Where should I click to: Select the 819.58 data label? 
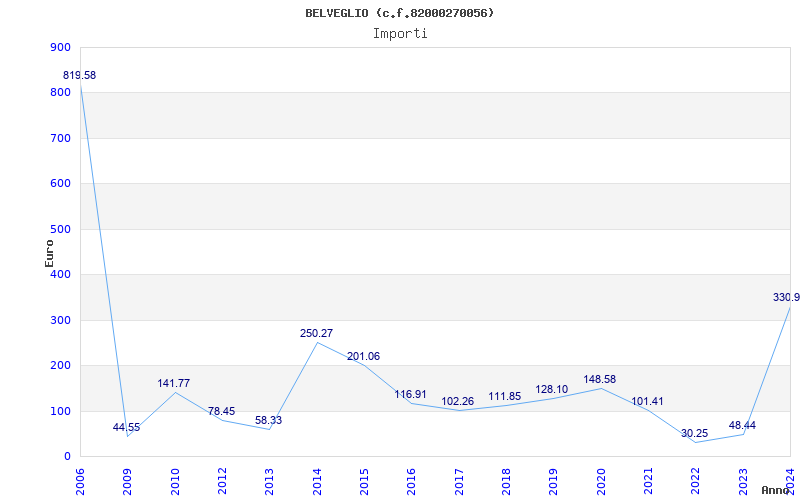[79, 76]
